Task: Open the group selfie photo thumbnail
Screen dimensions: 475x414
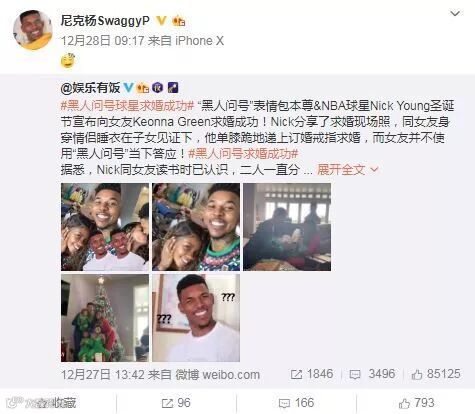Action: [105, 227]
